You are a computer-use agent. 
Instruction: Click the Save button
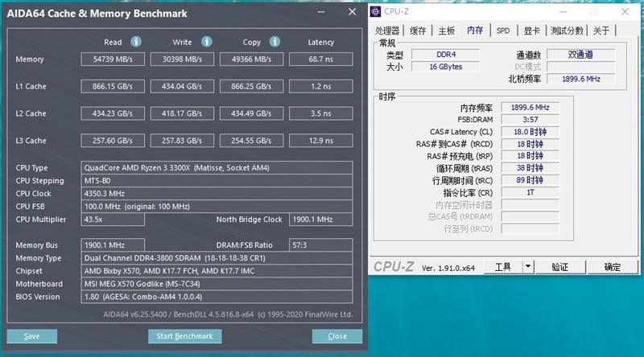click(31, 336)
